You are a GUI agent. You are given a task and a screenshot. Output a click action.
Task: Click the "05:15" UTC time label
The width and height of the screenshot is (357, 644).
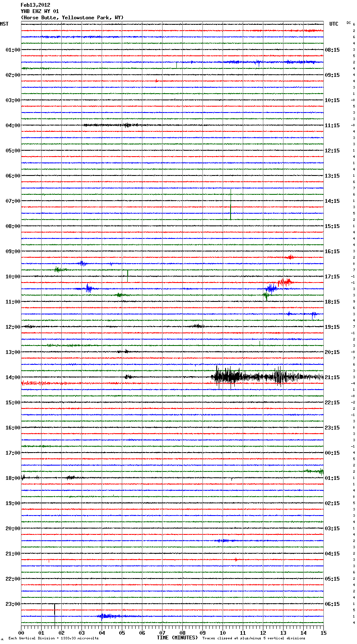click(x=332, y=579)
